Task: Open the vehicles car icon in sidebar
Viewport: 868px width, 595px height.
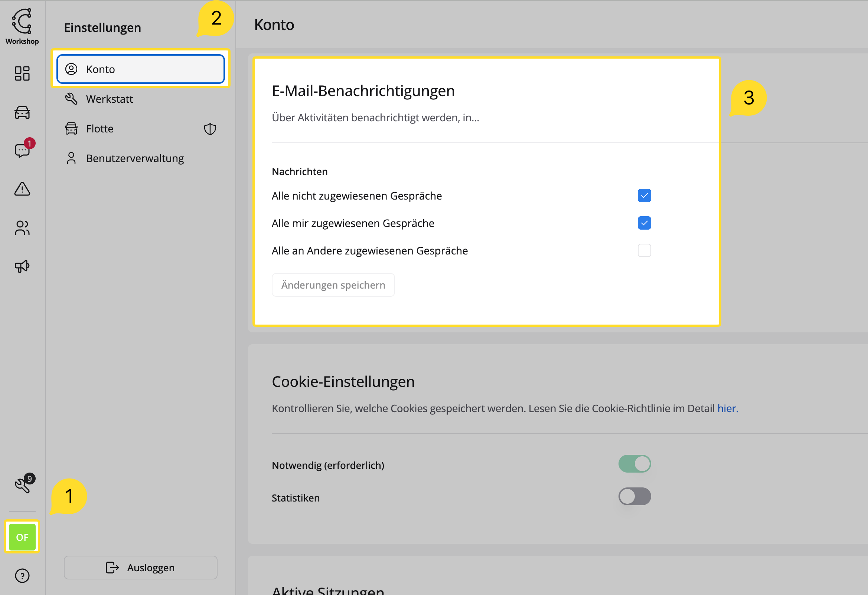Action: click(x=22, y=112)
